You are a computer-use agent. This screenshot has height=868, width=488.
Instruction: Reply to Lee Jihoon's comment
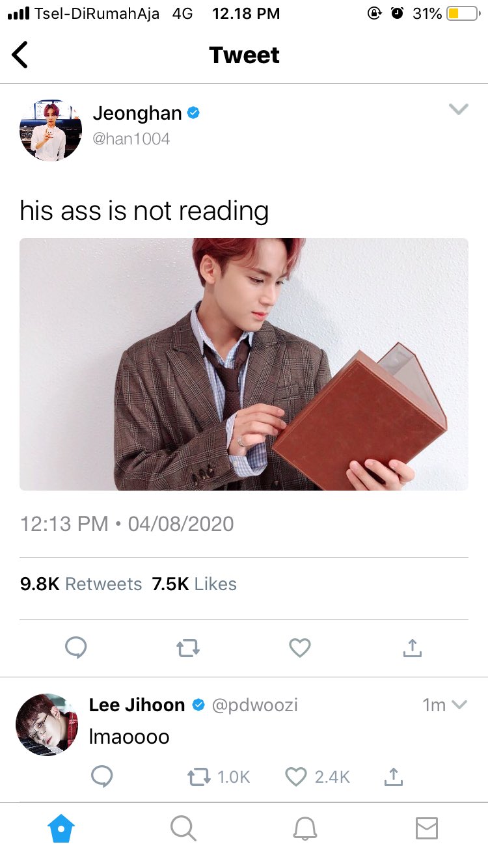click(102, 776)
